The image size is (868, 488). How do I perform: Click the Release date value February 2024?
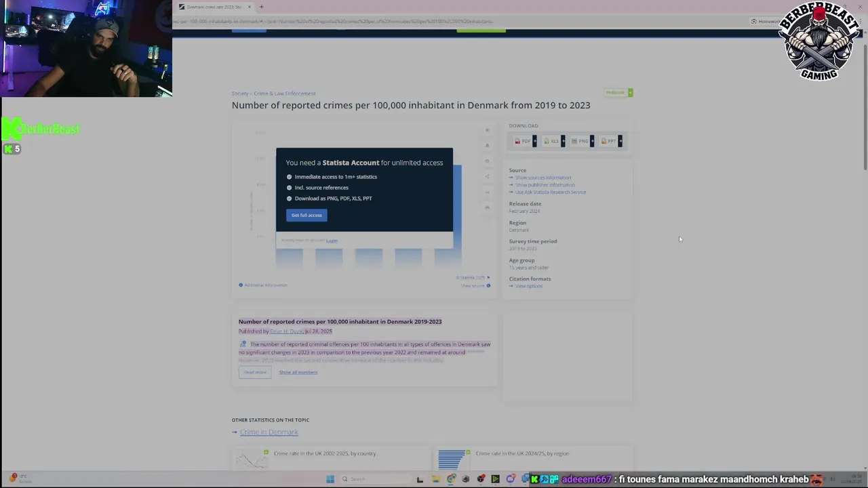coord(525,211)
